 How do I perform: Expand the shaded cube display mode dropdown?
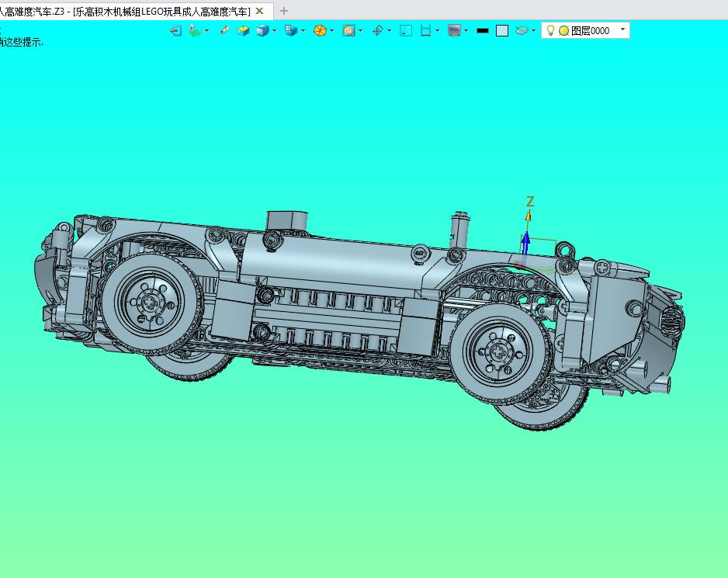click(275, 30)
